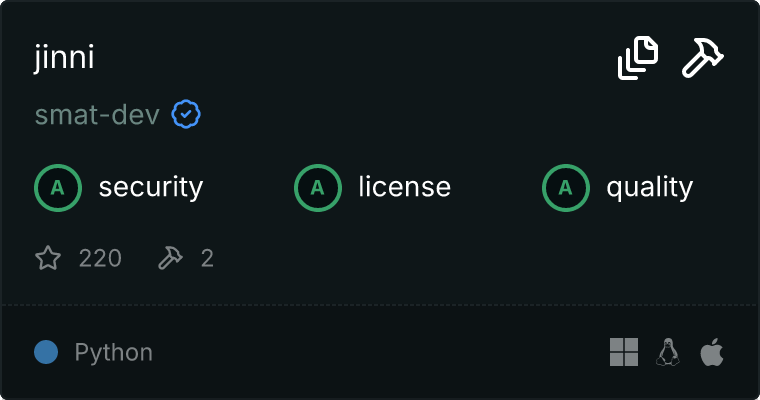This screenshot has width=760, height=400.
Task: Click the quality label text
Action: click(650, 187)
